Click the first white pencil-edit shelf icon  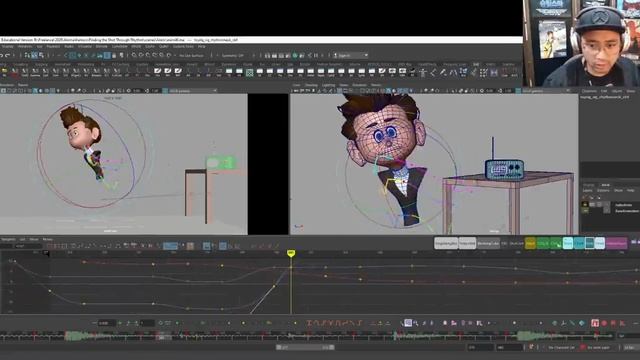158,72
